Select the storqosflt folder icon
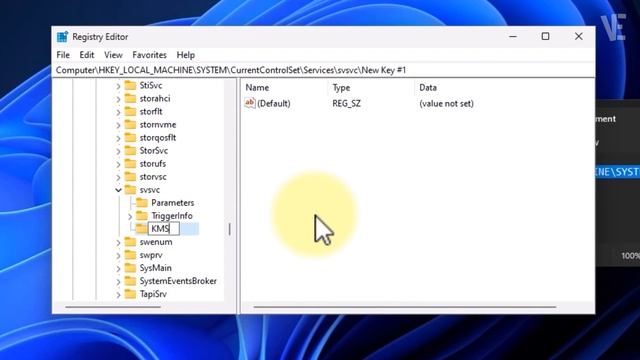The image size is (640, 360). click(x=130, y=138)
